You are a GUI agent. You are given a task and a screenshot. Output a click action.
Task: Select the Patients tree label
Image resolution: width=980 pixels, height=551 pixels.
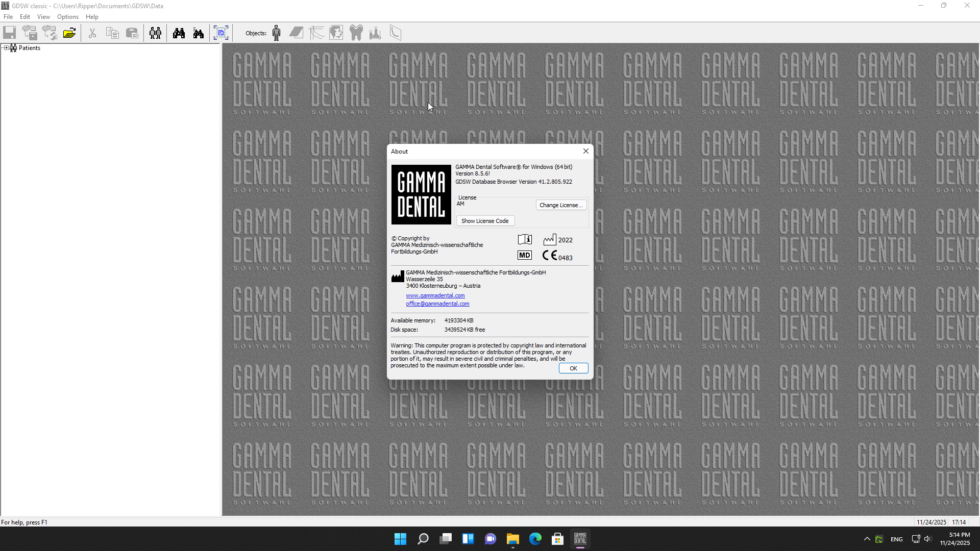coord(30,48)
